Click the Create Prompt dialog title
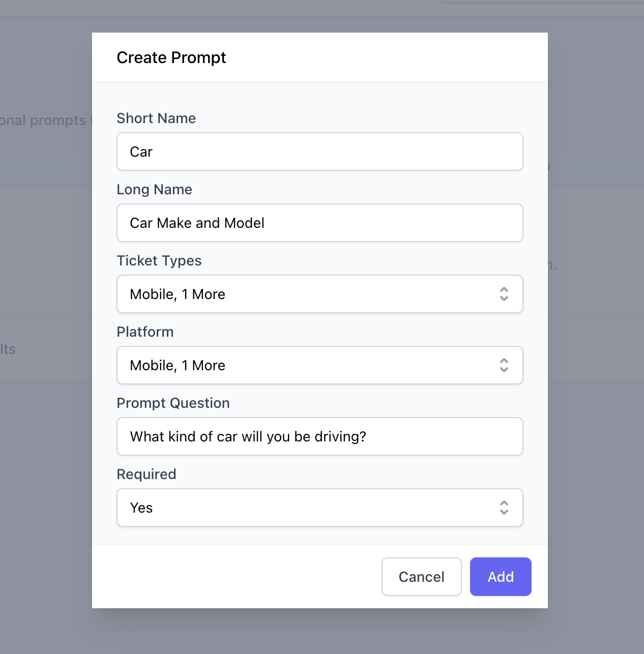The image size is (644, 654). [171, 57]
